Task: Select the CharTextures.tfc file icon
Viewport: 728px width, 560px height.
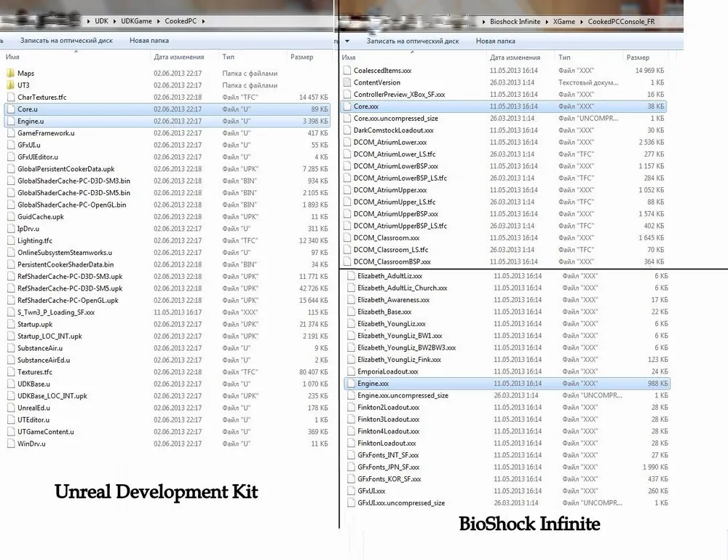Action: click(10, 97)
